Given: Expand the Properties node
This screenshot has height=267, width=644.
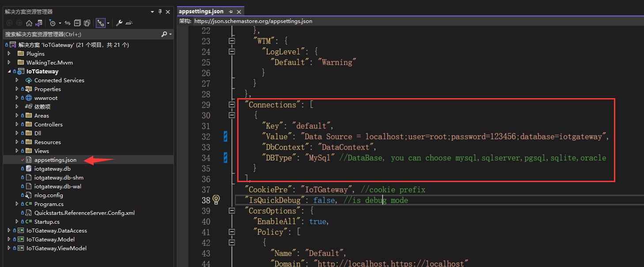Looking at the screenshot, I should click(17, 89).
